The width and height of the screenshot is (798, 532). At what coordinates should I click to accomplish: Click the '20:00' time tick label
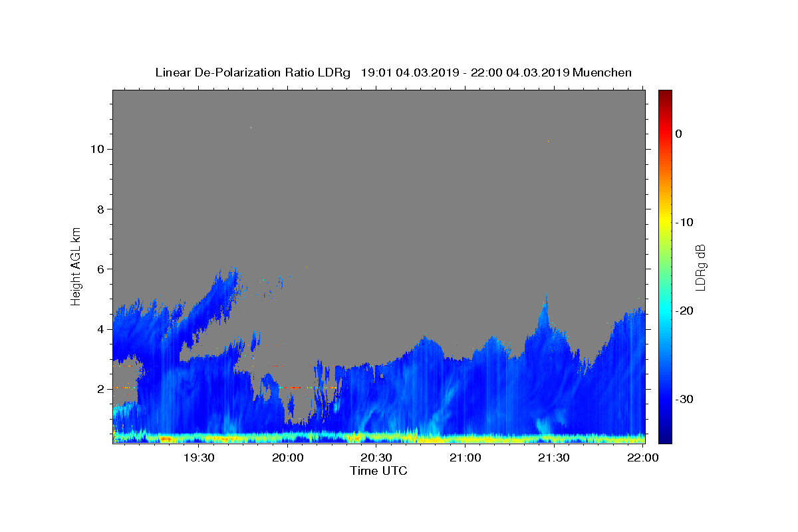point(287,458)
